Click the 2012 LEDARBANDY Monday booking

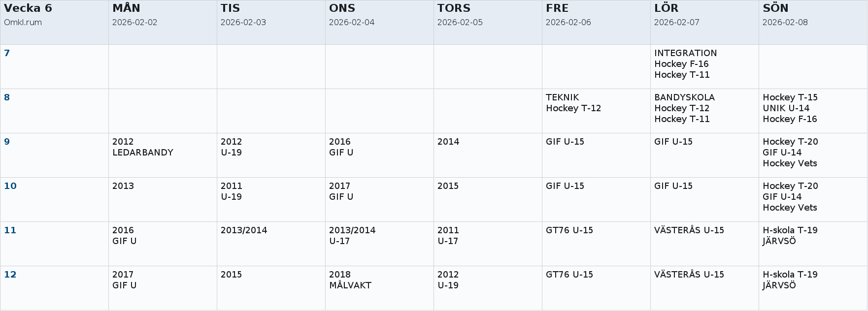[x=143, y=147]
